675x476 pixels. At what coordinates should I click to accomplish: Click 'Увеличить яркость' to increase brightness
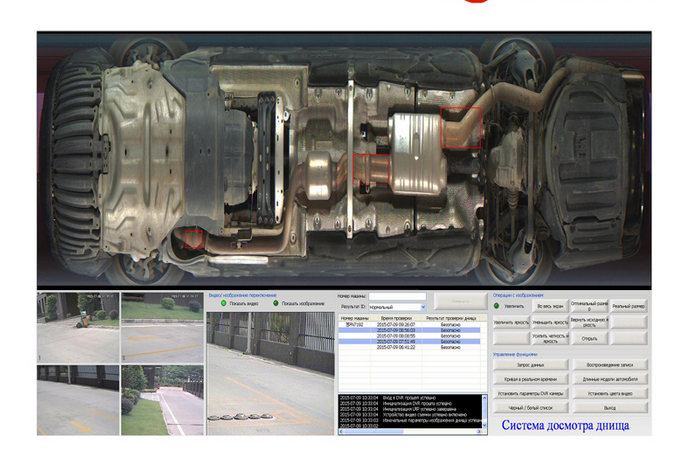tap(511, 323)
